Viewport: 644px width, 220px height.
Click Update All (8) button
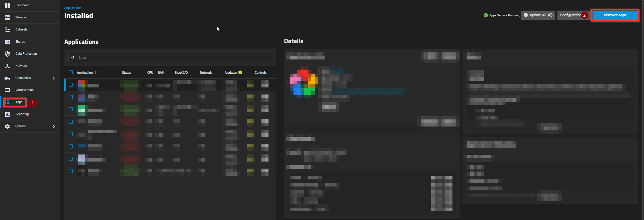[538, 15]
